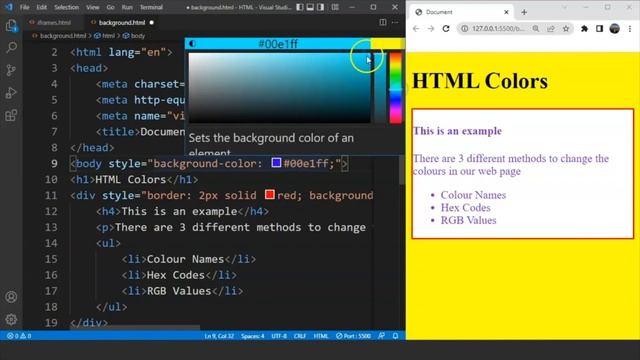Open the Manage gear menu
The width and height of the screenshot is (640, 360).
point(11,319)
